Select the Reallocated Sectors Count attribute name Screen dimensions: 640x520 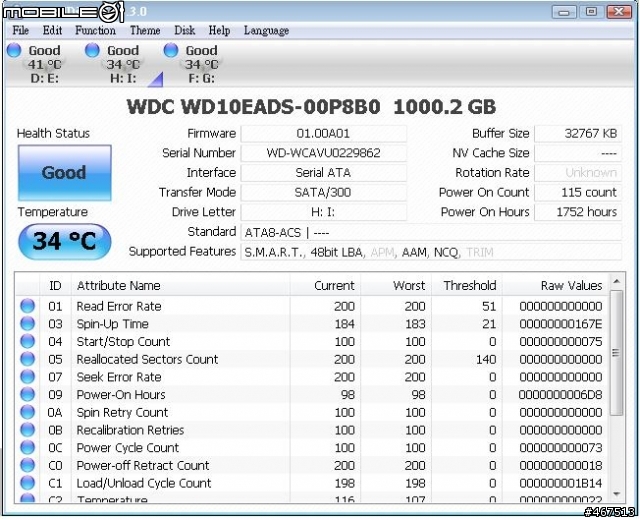tap(147, 359)
